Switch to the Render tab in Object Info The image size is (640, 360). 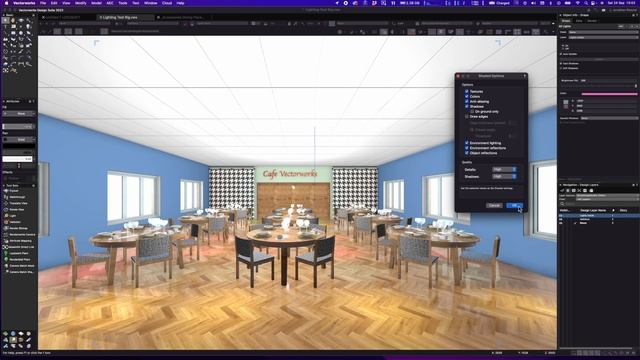[592, 20]
